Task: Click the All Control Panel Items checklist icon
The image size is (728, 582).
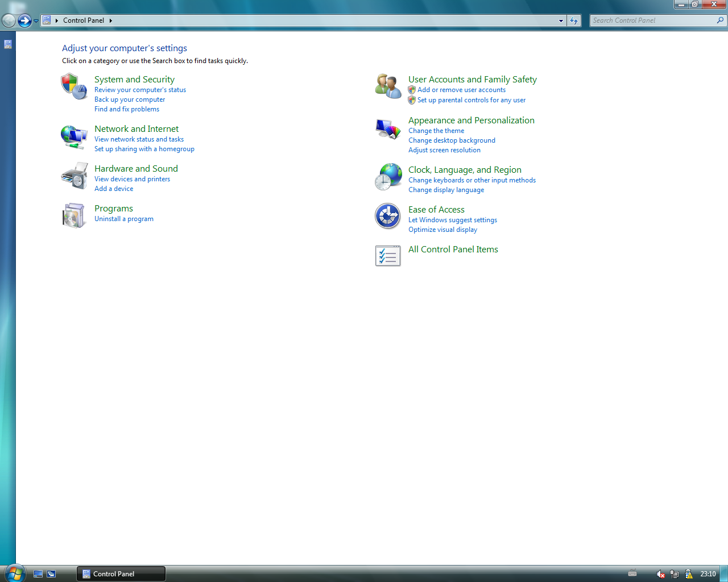Action: (x=388, y=256)
